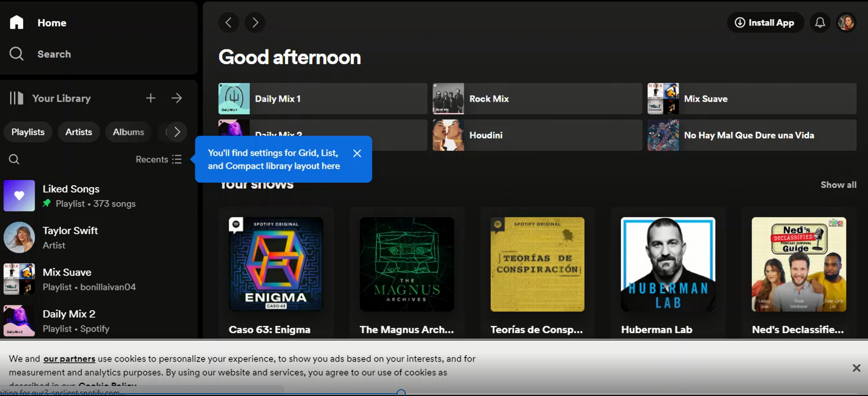
Task: Open the notifications bell
Action: click(x=820, y=22)
